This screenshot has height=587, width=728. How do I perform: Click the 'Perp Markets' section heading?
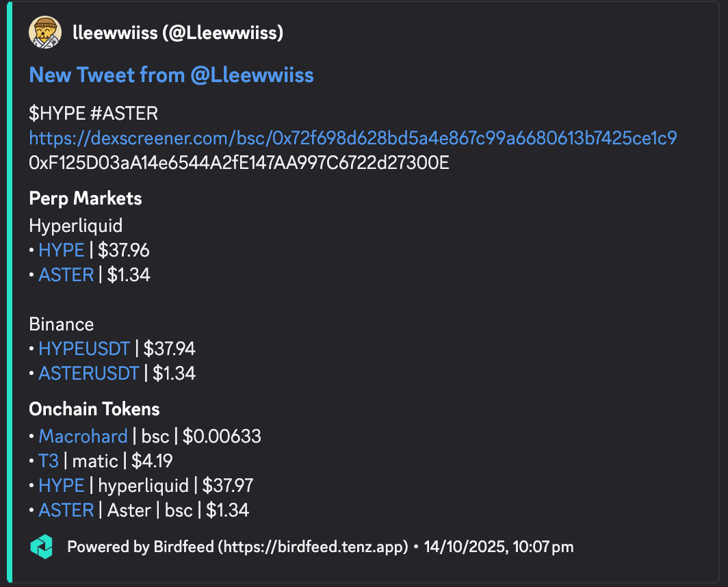pyautogui.click(x=85, y=198)
